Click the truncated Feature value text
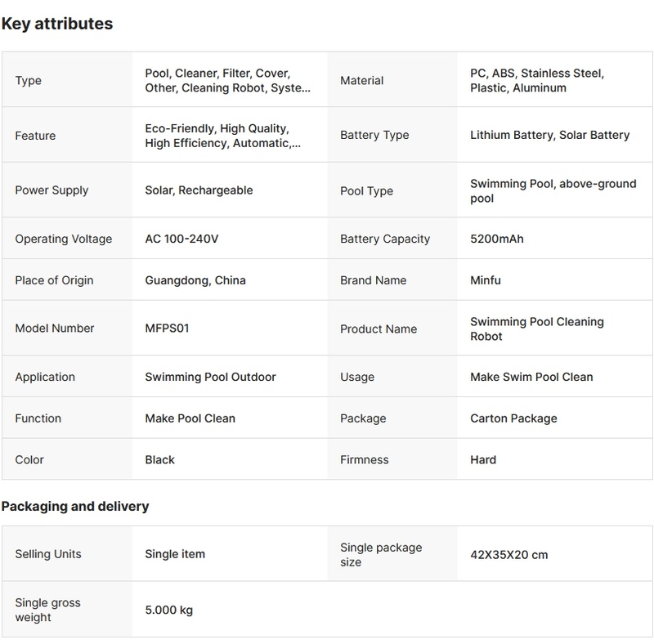Screen dimensions: 654x644 (222, 136)
